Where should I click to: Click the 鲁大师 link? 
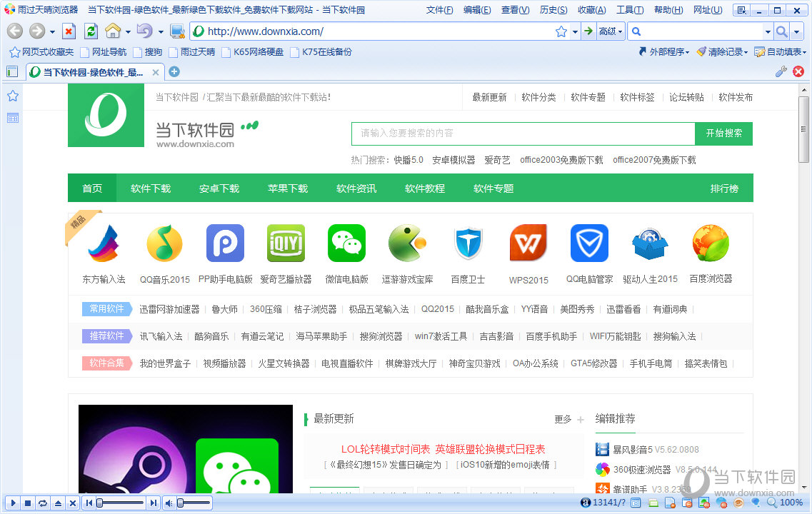click(x=224, y=309)
